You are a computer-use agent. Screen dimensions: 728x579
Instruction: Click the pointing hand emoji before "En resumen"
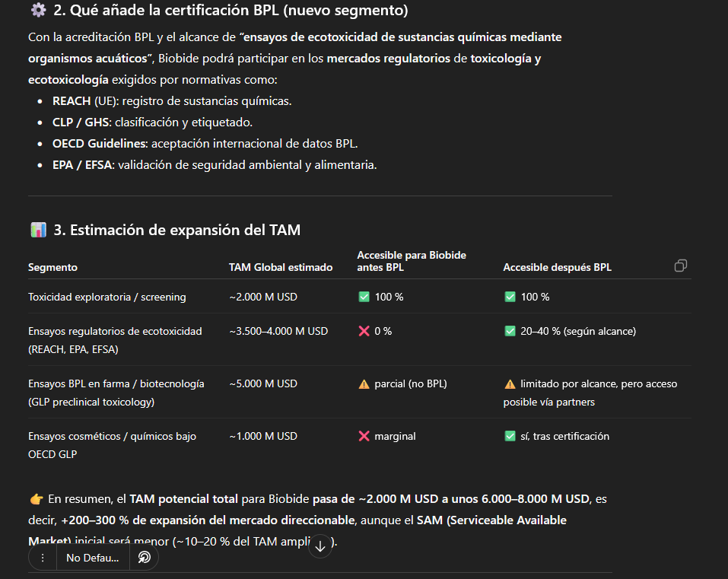coord(36,499)
